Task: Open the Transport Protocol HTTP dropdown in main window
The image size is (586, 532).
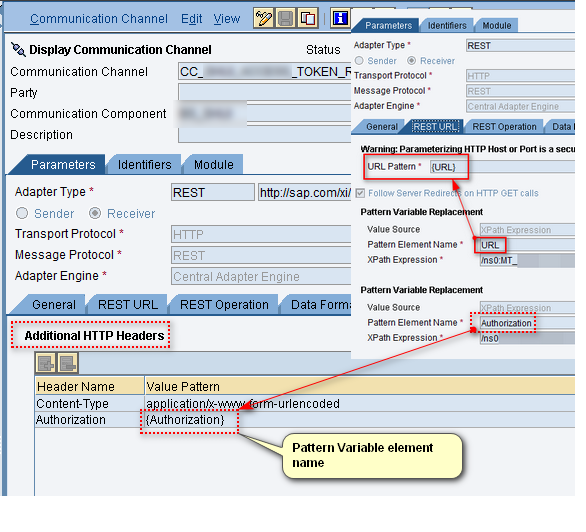Action: [261, 234]
